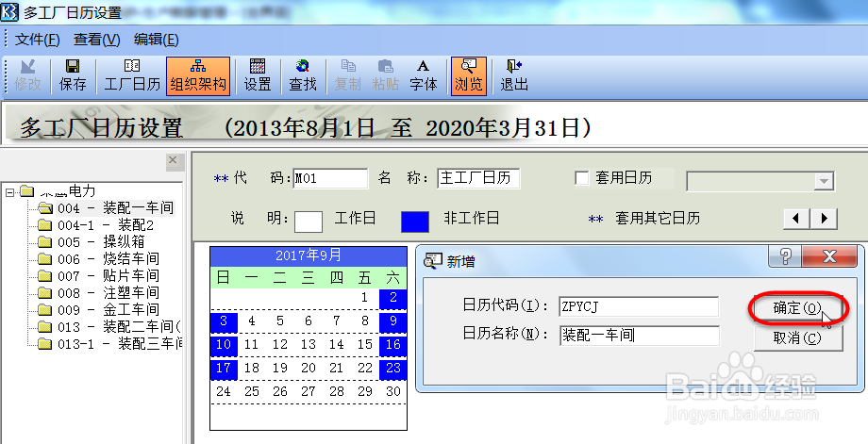868x444 pixels.
Task: Open the 编辑(E) menu
Action: [x=156, y=40]
